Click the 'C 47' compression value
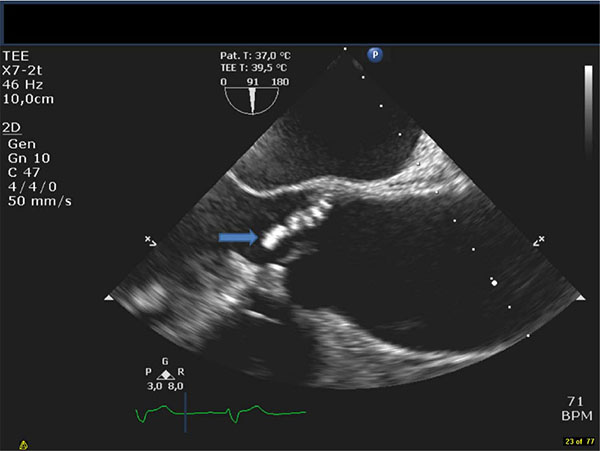Image resolution: width=600 pixels, height=451 pixels. coord(24,172)
